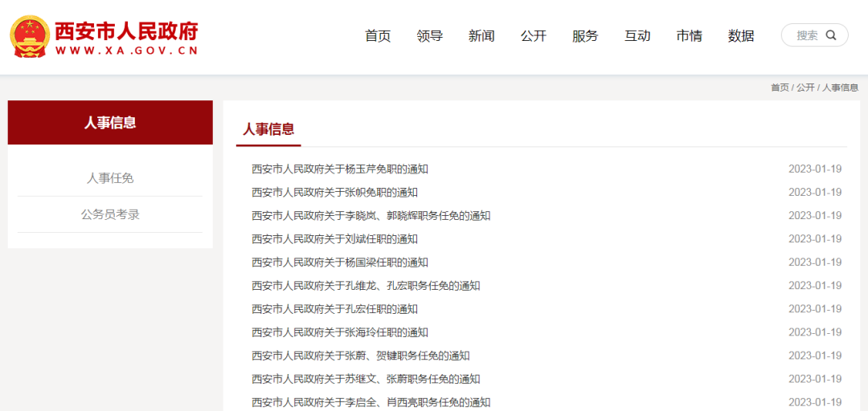Go to the 领导 menu item

coord(430,36)
